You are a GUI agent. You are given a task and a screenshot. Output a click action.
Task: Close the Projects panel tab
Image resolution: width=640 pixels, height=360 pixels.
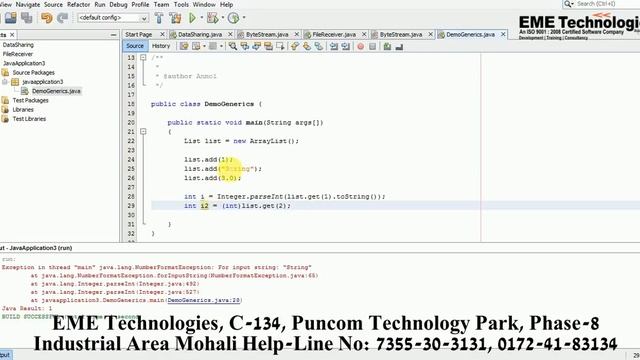[x=12, y=35]
